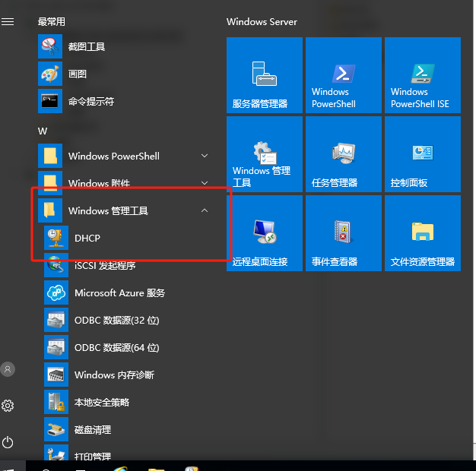
Task: Open Command Prompt (命令提示符) icon
Action: [x=50, y=101]
